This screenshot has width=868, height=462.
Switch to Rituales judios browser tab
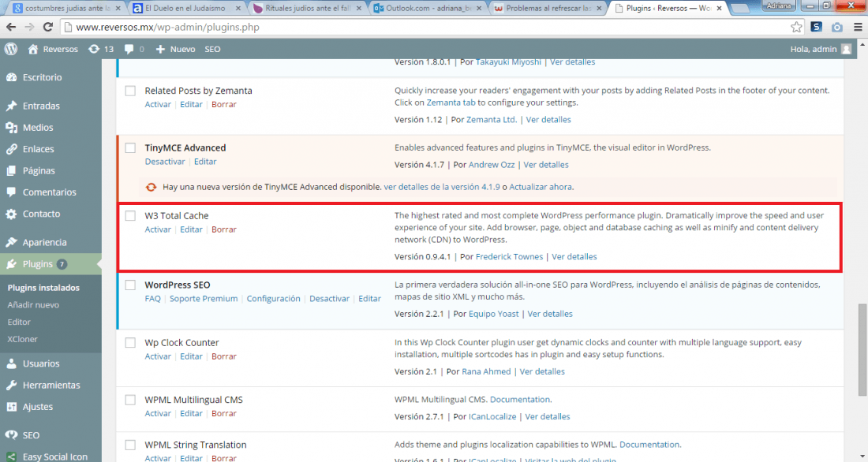(x=305, y=9)
